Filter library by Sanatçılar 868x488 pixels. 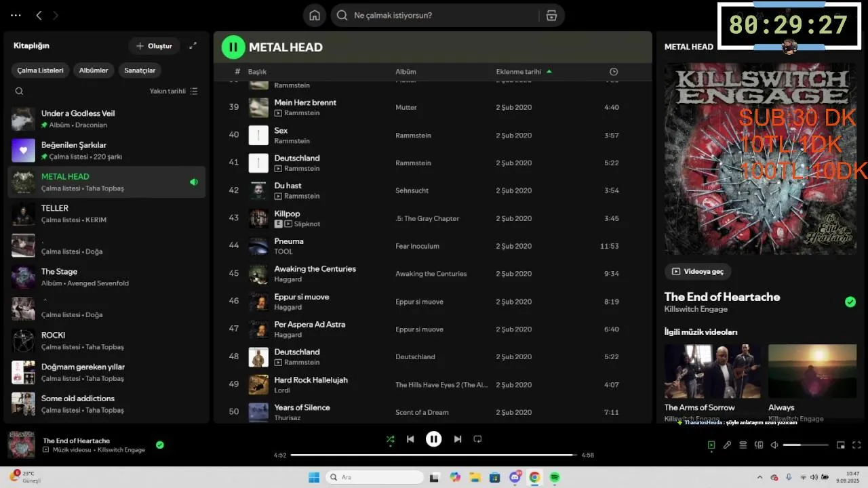[140, 70]
